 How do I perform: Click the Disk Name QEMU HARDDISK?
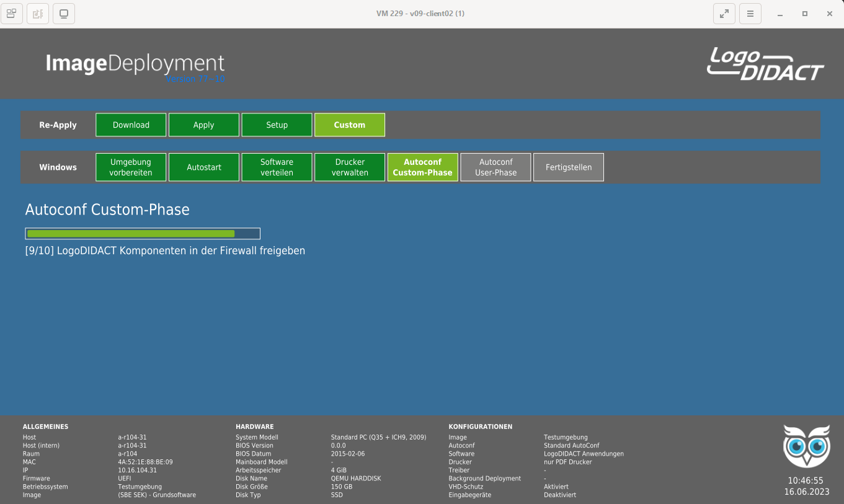[x=356, y=479]
